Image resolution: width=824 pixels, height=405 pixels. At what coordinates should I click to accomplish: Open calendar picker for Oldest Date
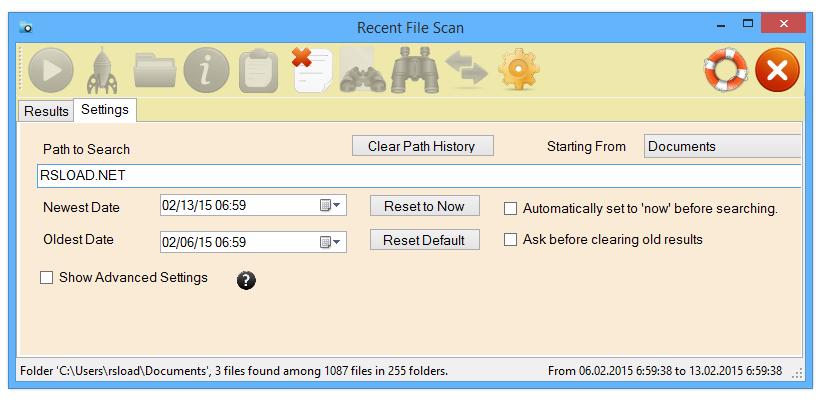pyautogui.click(x=330, y=242)
